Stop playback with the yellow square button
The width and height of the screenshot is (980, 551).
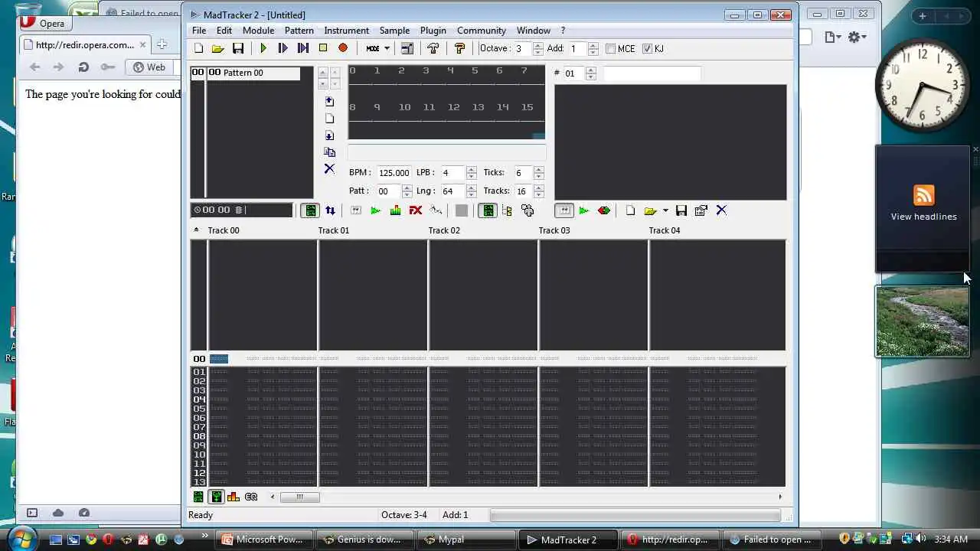[x=323, y=48]
